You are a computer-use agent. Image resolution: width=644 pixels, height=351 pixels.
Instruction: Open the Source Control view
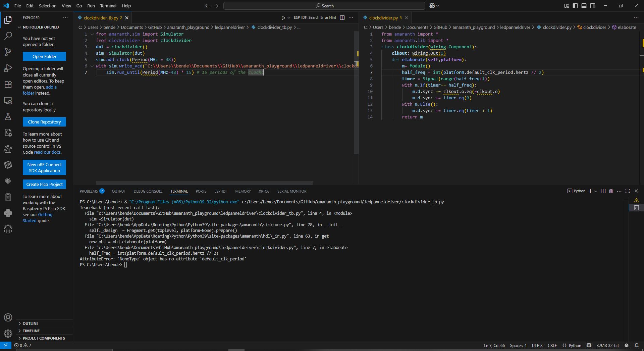click(8, 52)
